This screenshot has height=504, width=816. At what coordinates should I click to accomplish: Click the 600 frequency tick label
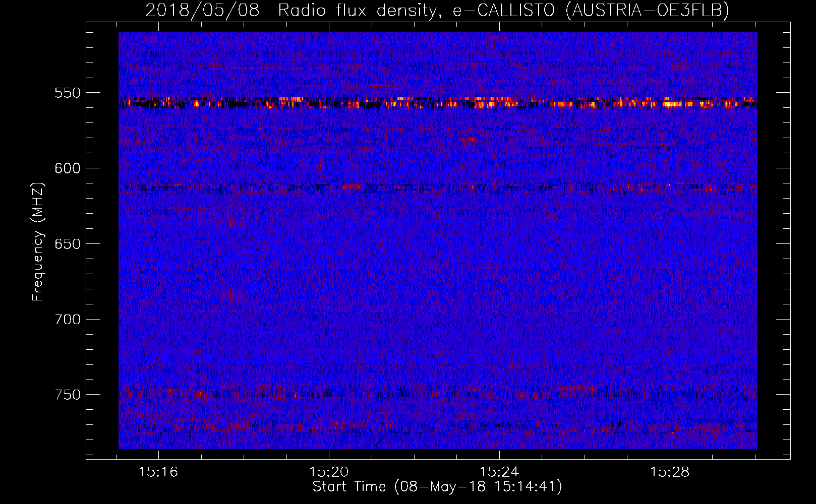pyautogui.click(x=68, y=168)
